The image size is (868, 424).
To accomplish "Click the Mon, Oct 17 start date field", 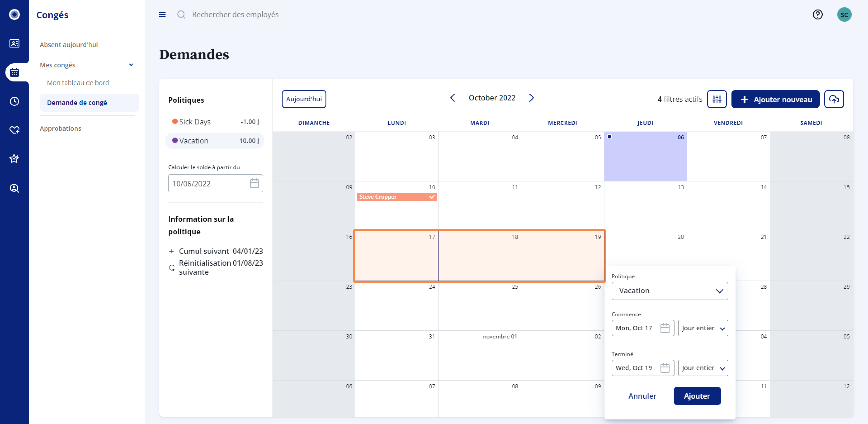I will (x=643, y=328).
